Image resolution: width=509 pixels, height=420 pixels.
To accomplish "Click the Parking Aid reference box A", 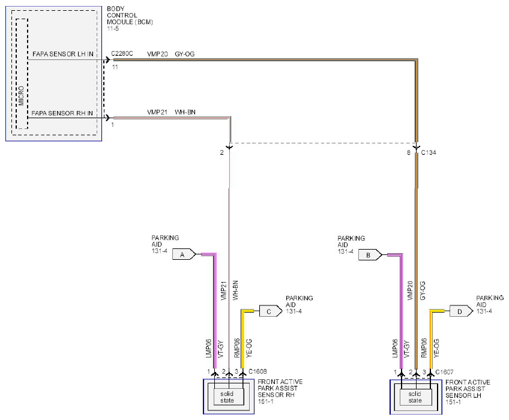I will pos(184,254).
